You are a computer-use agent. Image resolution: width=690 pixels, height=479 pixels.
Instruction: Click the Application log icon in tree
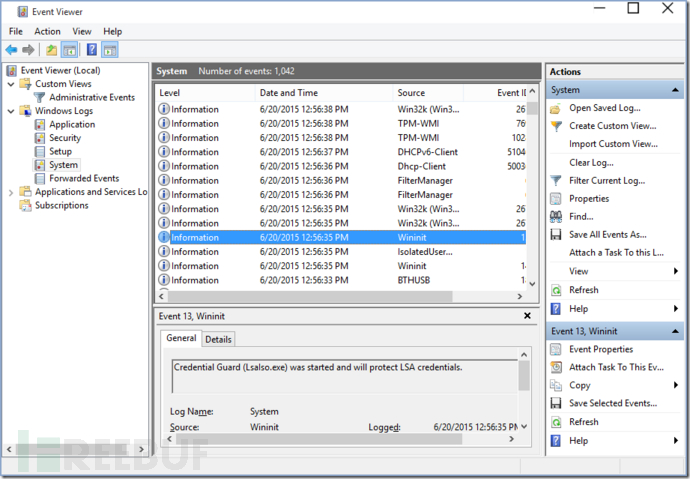[x=40, y=124]
